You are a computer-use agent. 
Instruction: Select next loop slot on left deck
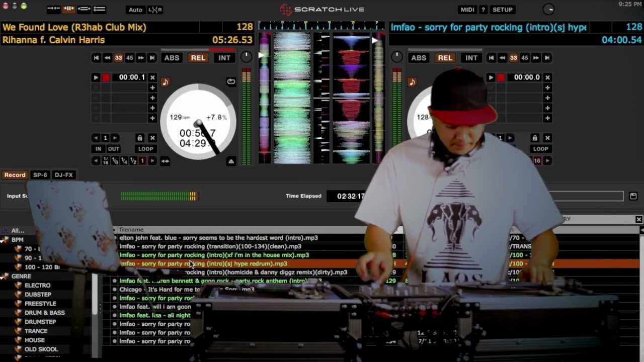click(115, 138)
